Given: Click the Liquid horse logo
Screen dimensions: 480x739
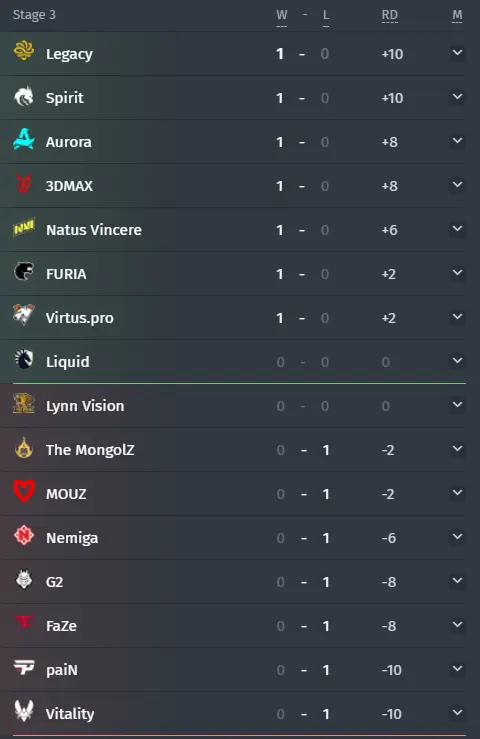Looking at the screenshot, I should (24, 360).
